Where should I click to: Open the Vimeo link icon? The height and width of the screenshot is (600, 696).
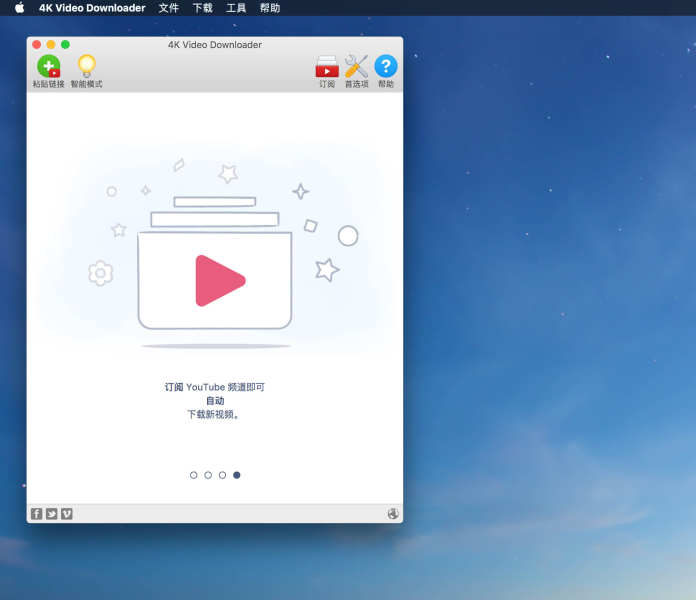coord(67,514)
